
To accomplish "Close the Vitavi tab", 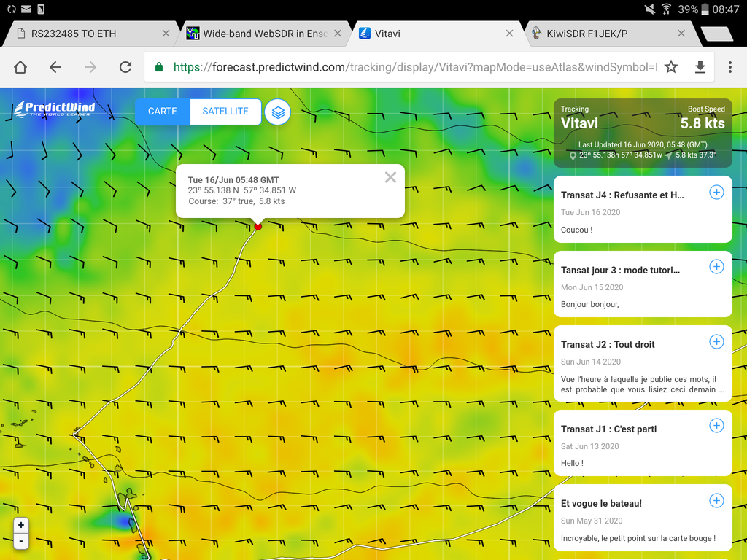I will tap(509, 34).
